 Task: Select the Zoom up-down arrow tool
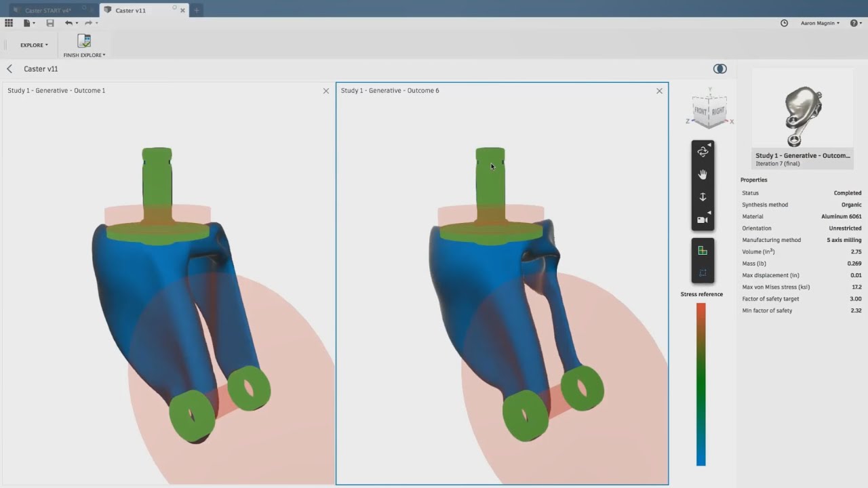(703, 197)
